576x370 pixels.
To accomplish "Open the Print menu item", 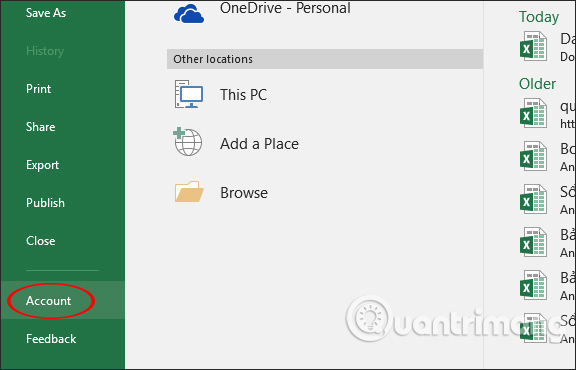I will [x=39, y=89].
